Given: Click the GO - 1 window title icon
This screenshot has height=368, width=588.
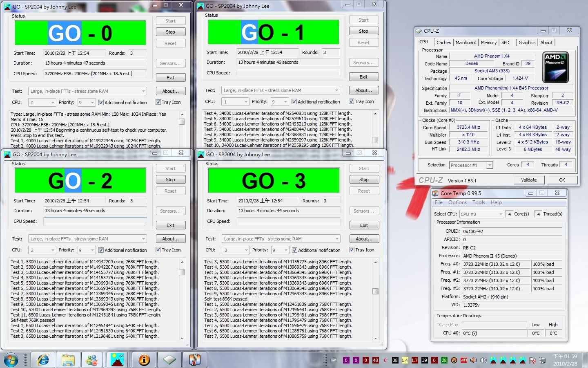Looking at the screenshot, I should point(201,6).
